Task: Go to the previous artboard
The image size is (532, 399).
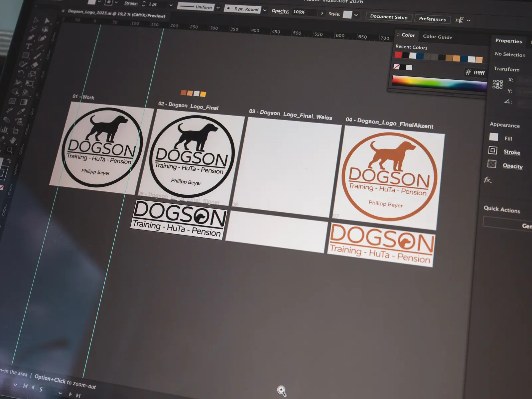Action: click(33, 387)
